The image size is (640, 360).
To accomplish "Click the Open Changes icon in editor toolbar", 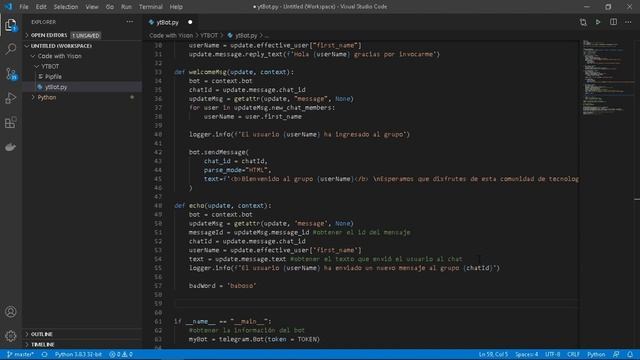I will click(583, 22).
